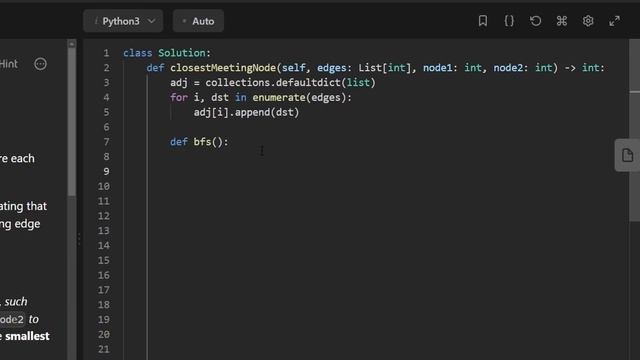This screenshot has width=640, height=360.
Task: Expand editor to fullscreen with arrows icon
Action: pos(614,21)
